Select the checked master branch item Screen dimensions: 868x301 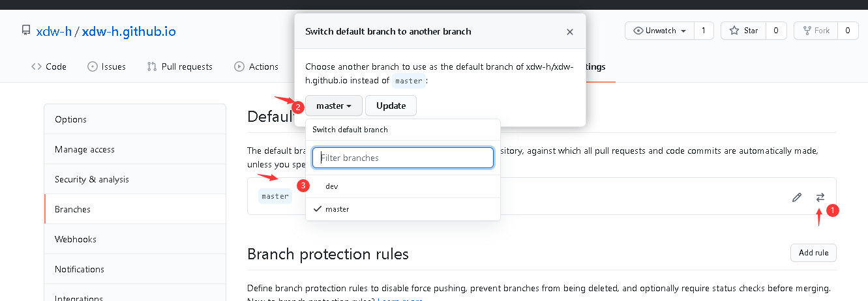(337, 209)
